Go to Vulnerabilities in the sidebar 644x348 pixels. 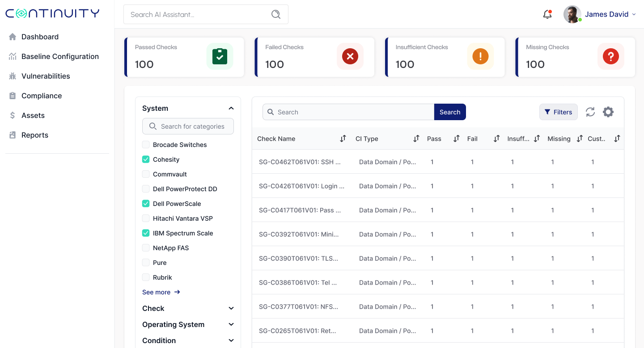[x=46, y=76]
